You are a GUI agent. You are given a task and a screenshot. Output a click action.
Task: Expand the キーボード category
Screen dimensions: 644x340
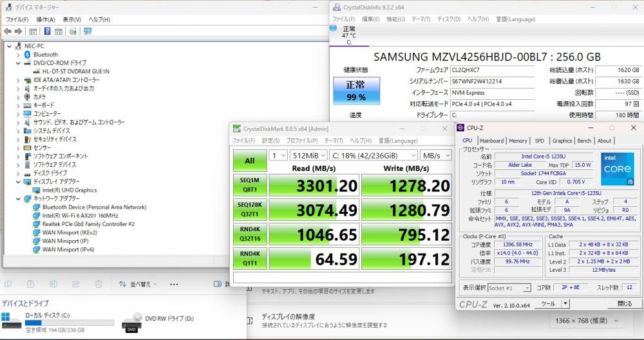pos(18,106)
